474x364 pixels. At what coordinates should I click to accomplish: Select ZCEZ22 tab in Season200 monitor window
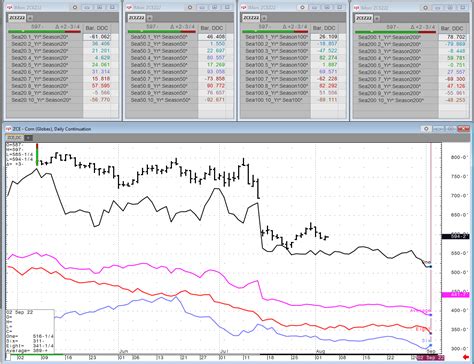(x=365, y=18)
